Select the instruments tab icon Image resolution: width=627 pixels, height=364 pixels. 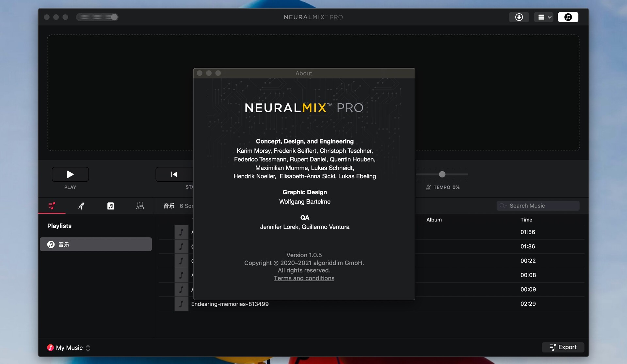click(140, 206)
